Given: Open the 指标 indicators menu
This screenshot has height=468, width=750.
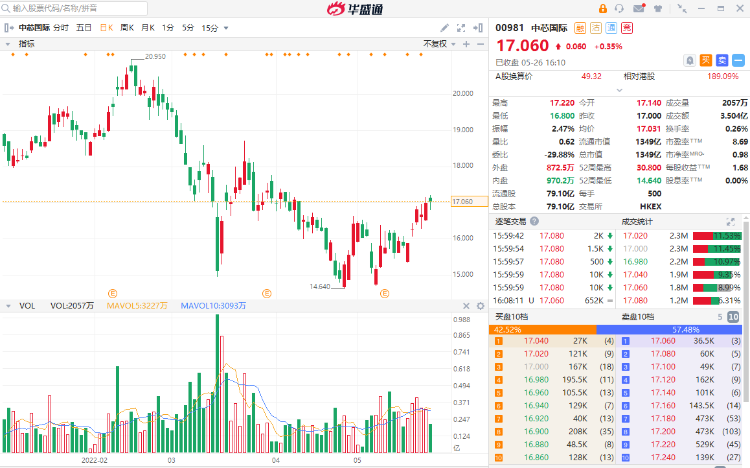Looking at the screenshot, I should coord(26,44).
